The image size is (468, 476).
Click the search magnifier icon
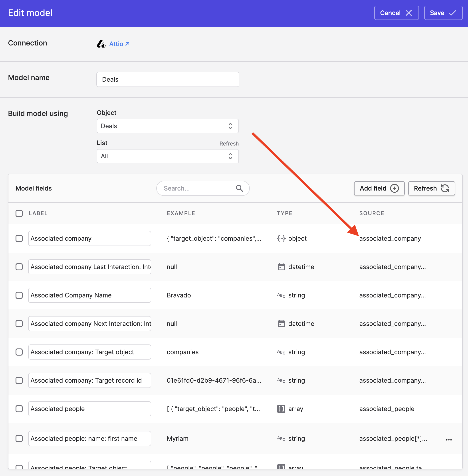click(239, 188)
